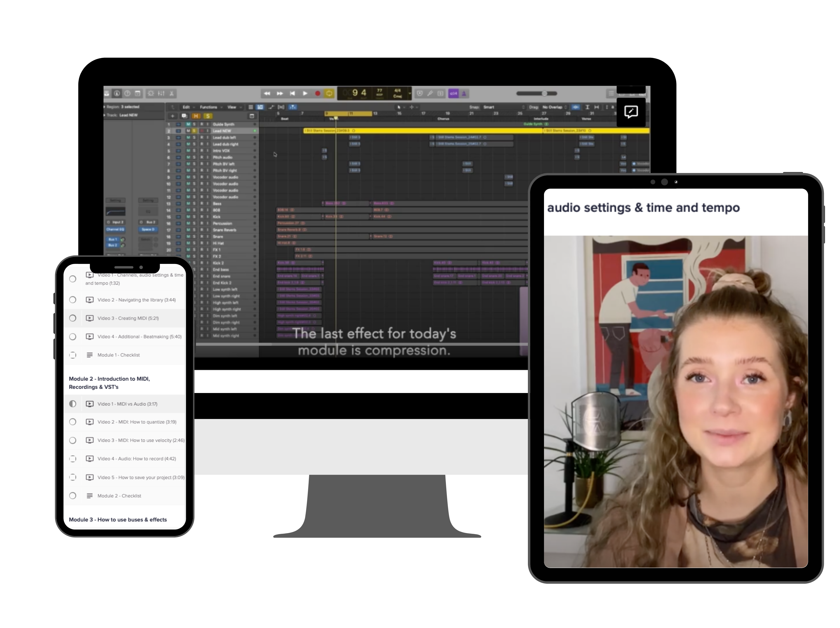Click the Space D plugin slot
This screenshot has height=628, width=840.
click(148, 229)
